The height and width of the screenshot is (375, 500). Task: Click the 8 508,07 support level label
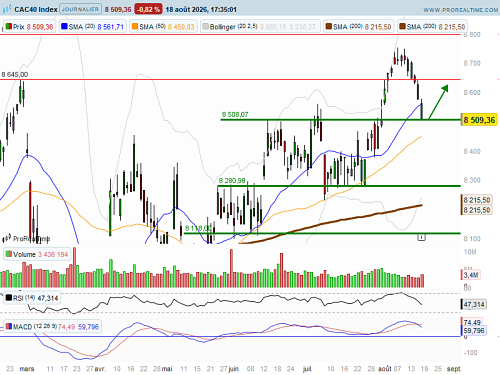pyautogui.click(x=235, y=115)
